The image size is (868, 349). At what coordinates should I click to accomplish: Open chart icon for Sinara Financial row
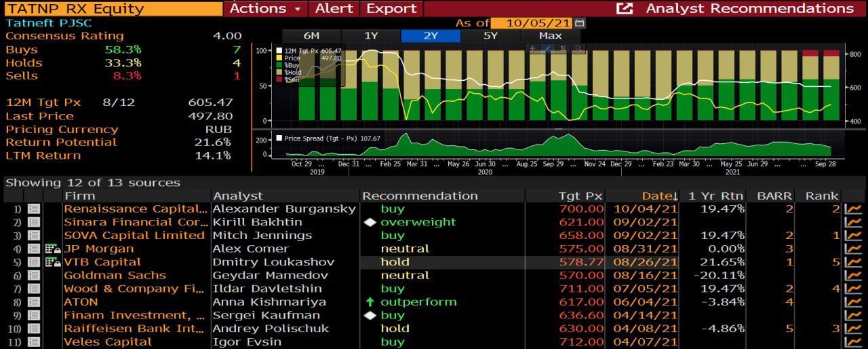[853, 222]
